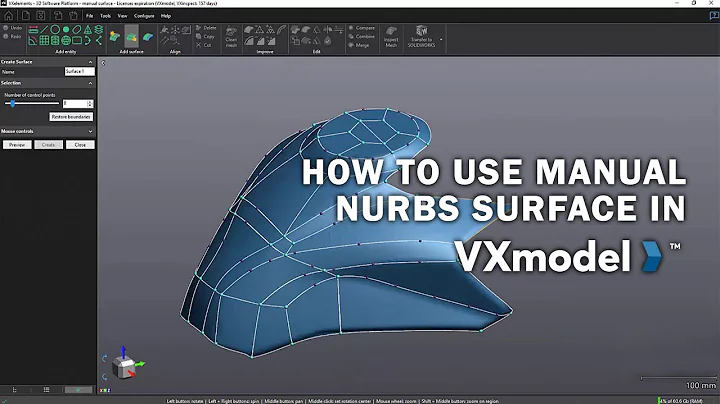Open the Tools menu
720x404 pixels.
(106, 16)
